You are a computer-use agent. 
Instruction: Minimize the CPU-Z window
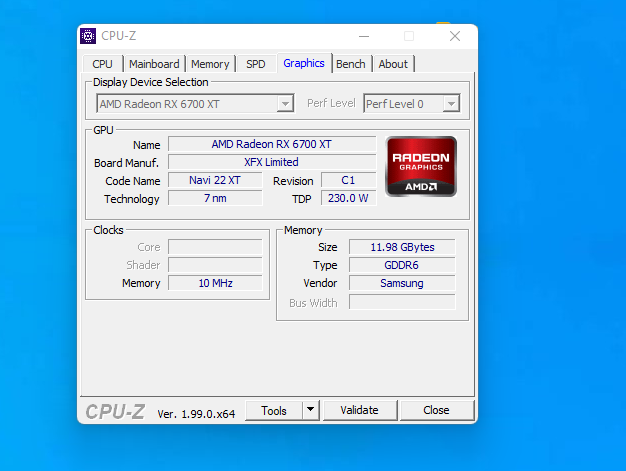pyautogui.click(x=364, y=36)
